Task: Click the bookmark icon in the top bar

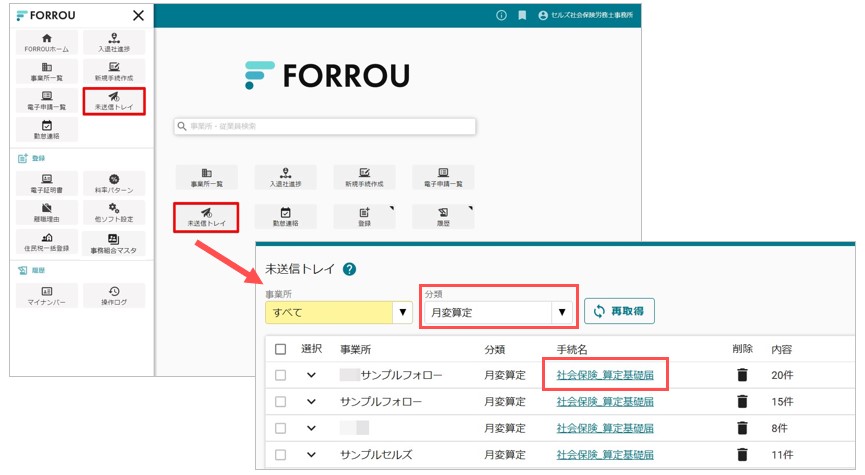Action: pyautogui.click(x=522, y=15)
